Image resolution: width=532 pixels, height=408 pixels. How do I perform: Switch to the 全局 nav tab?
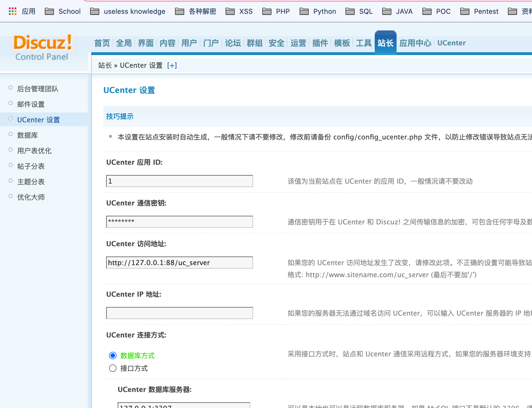(x=124, y=43)
